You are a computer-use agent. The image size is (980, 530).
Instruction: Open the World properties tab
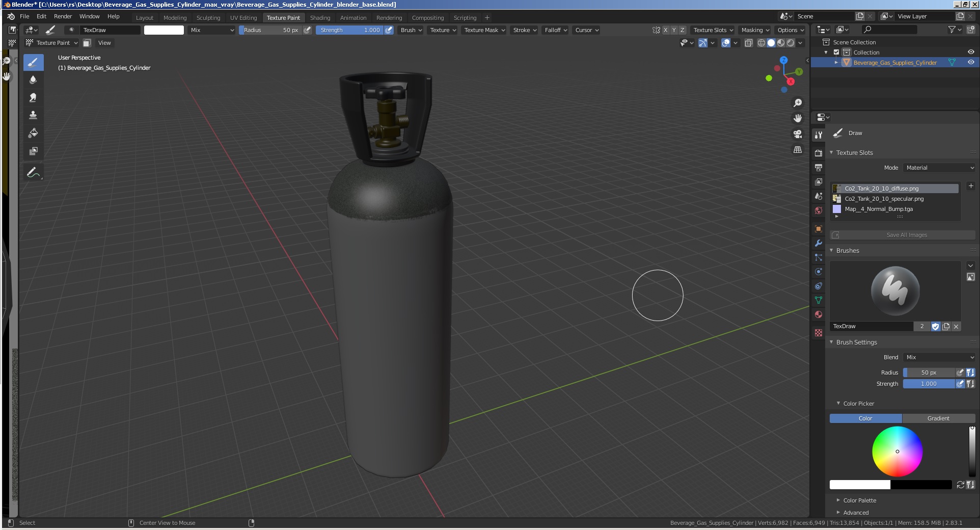pos(819,210)
